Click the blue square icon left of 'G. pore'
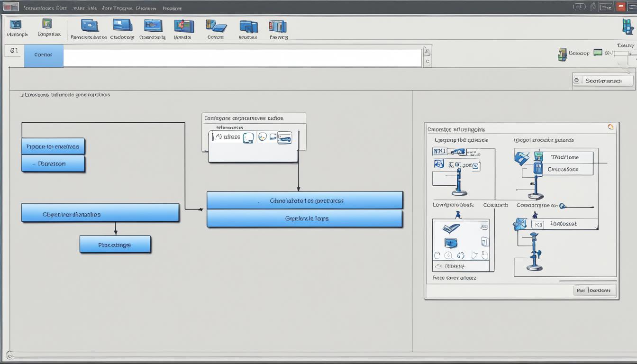 439,164
